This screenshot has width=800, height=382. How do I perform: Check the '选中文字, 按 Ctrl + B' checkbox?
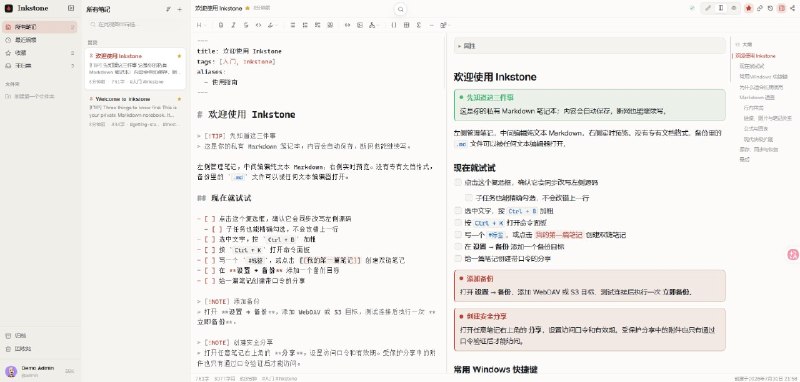pyautogui.click(x=458, y=210)
